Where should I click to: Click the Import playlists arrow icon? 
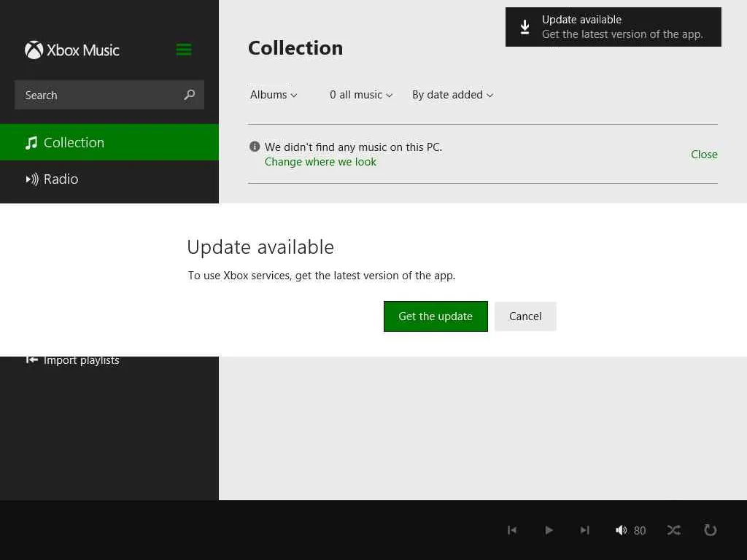click(x=31, y=360)
